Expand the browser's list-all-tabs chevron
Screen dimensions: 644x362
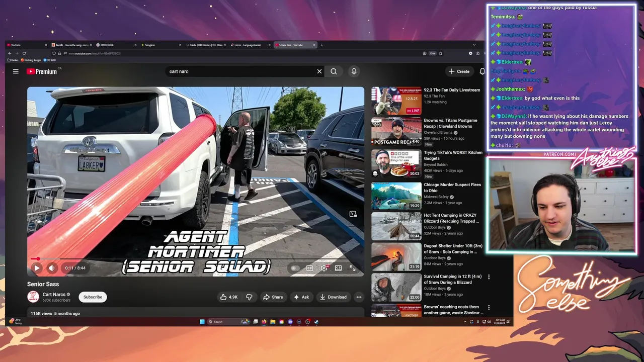point(474,45)
